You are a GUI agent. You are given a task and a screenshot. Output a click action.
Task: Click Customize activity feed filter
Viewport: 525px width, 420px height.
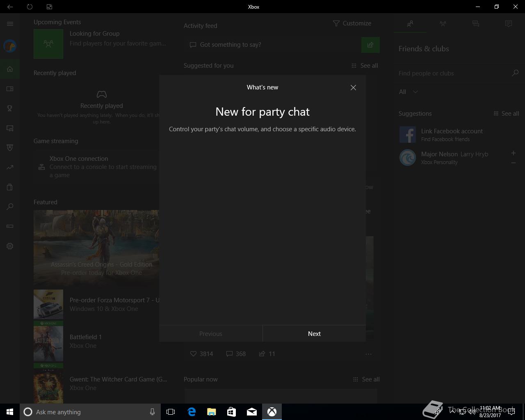352,23
